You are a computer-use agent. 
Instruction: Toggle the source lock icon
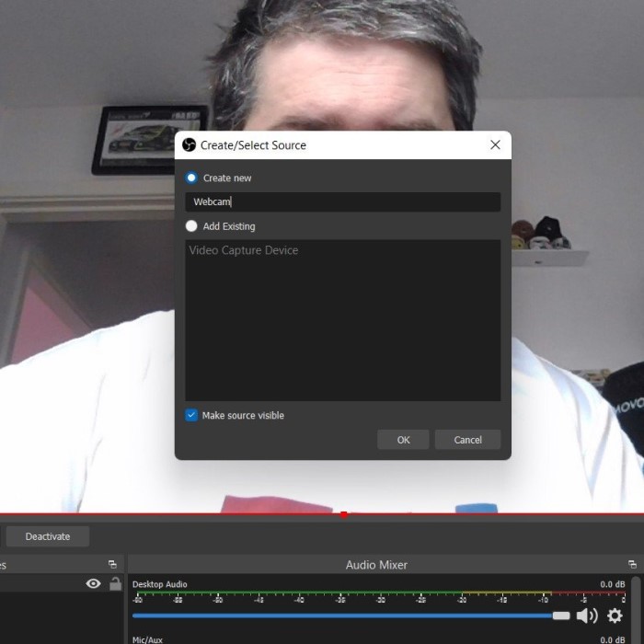coord(115,583)
